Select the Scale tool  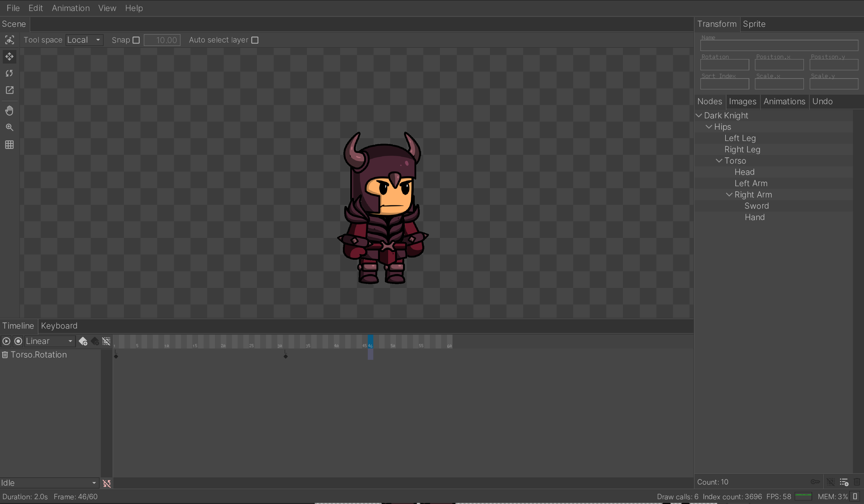[10, 90]
